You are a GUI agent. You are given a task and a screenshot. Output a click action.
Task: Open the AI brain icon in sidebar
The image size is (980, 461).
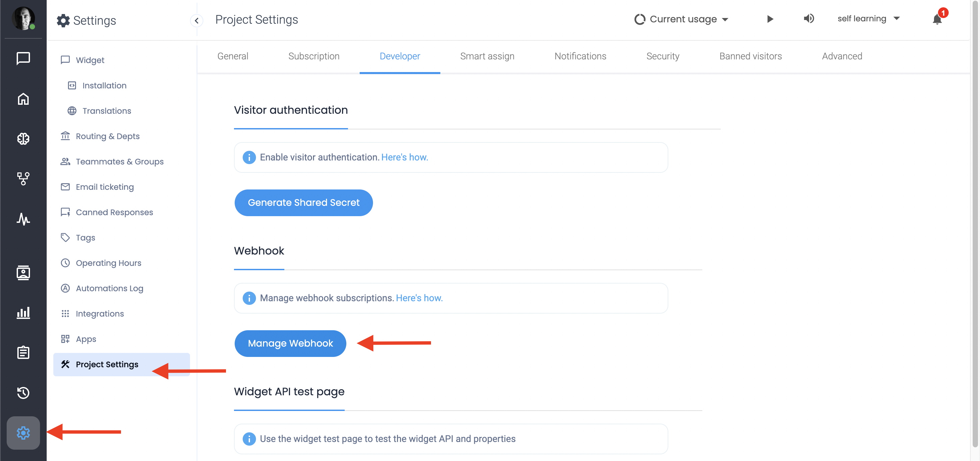tap(23, 138)
